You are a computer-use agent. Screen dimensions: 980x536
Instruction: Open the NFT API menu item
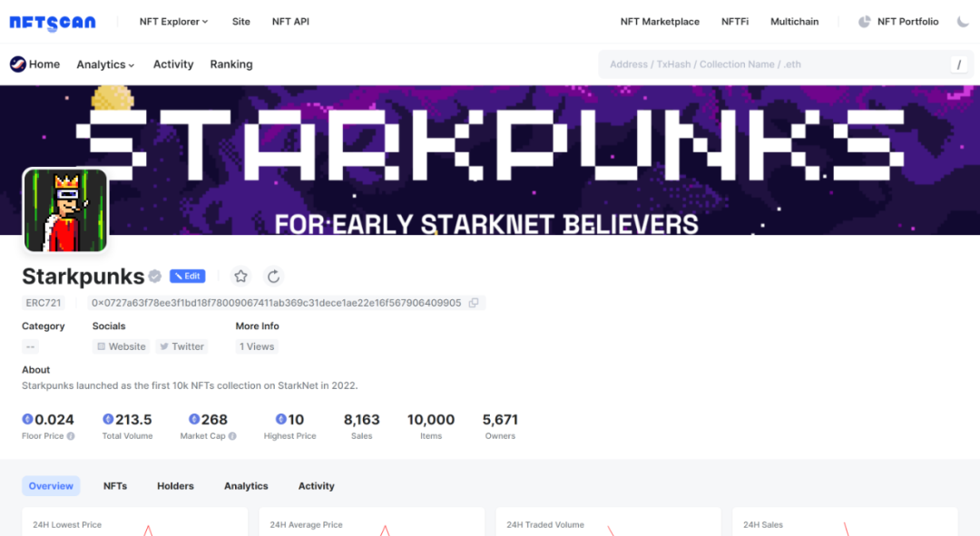(x=290, y=21)
